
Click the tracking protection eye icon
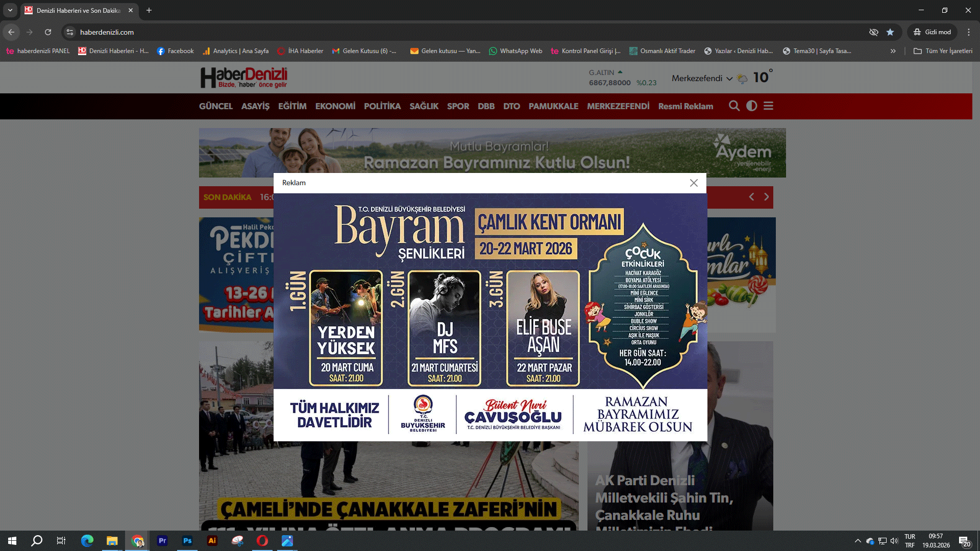[874, 32]
